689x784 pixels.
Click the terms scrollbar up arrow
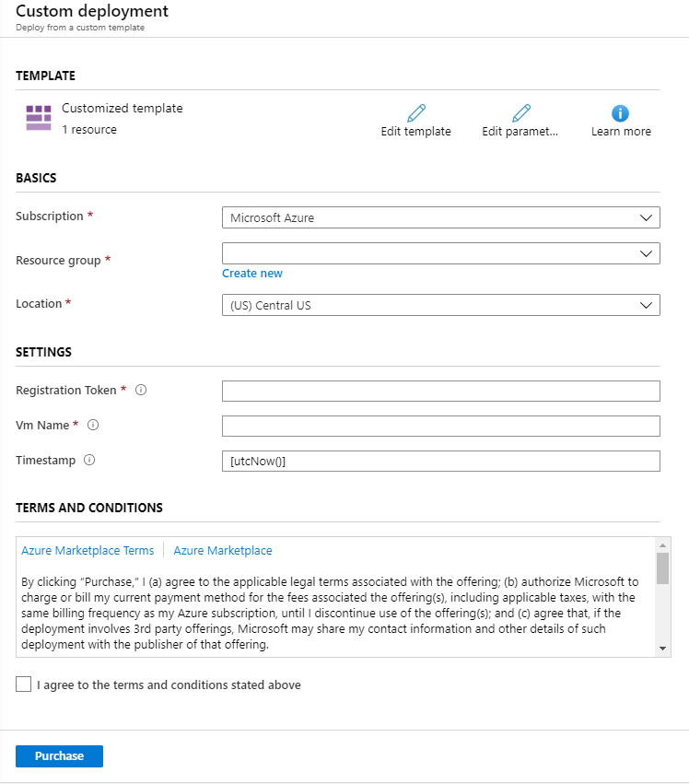tap(662, 544)
